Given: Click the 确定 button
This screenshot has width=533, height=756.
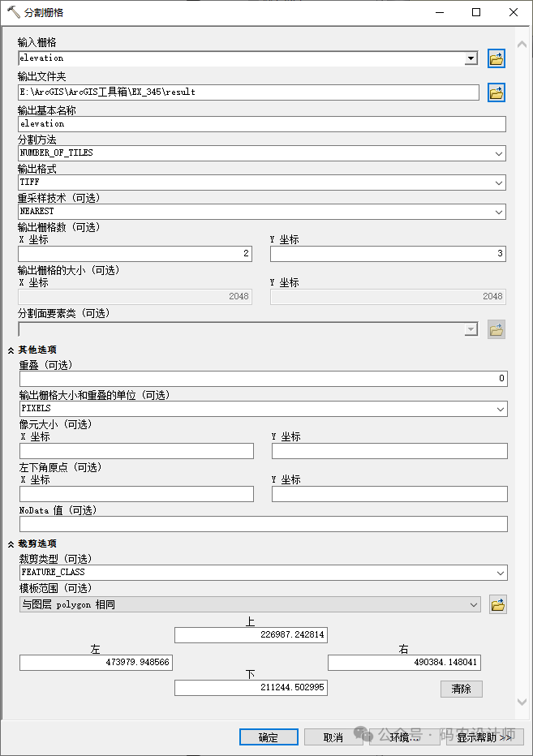Looking at the screenshot, I should (269, 737).
